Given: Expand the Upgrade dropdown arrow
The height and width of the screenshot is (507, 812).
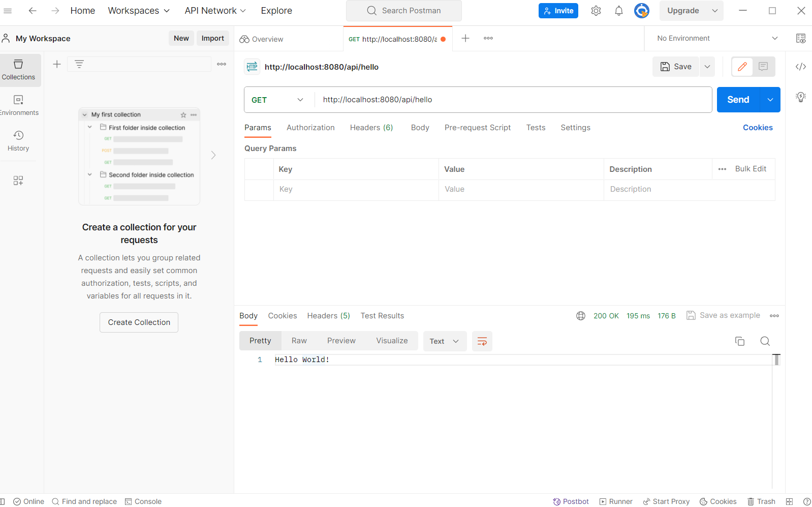Looking at the screenshot, I should pos(715,11).
